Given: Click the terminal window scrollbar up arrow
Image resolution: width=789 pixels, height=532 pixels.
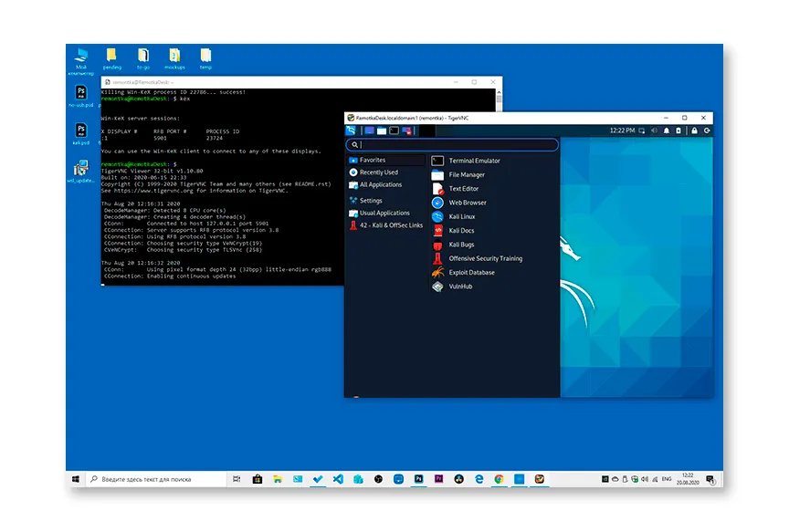Looking at the screenshot, I should pyautogui.click(x=499, y=92).
